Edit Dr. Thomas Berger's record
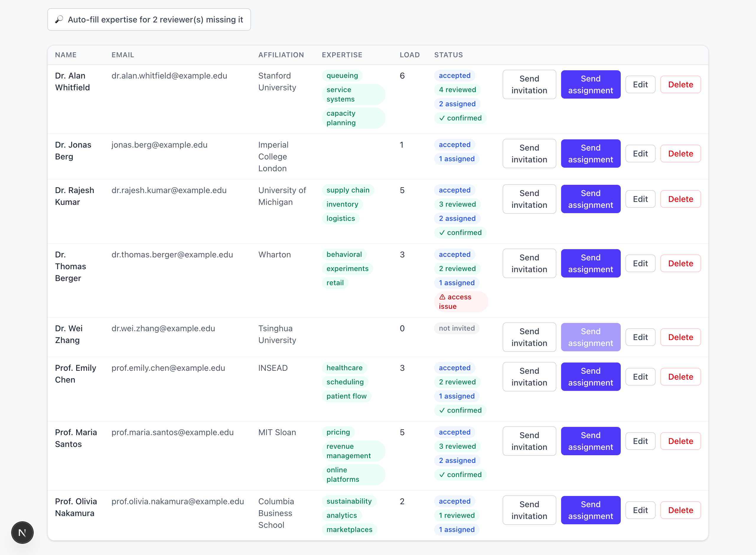This screenshot has height=555, width=756. coord(640,263)
